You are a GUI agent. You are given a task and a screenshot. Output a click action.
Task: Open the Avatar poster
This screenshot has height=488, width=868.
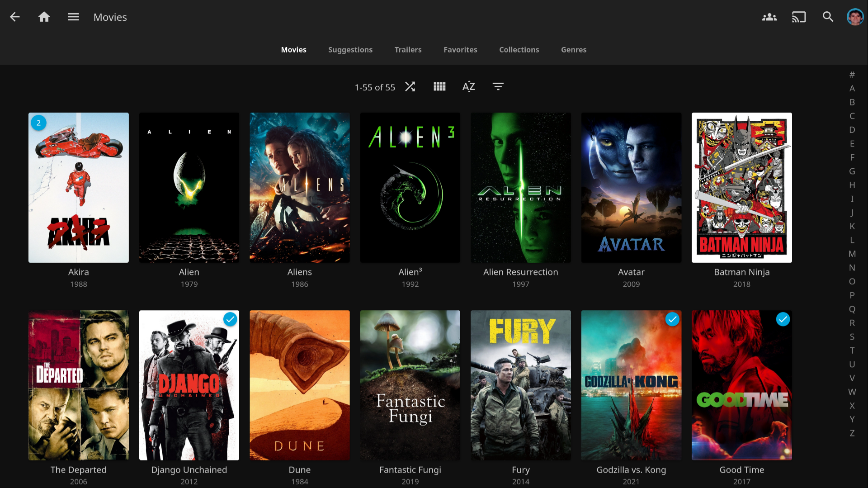[x=631, y=188]
